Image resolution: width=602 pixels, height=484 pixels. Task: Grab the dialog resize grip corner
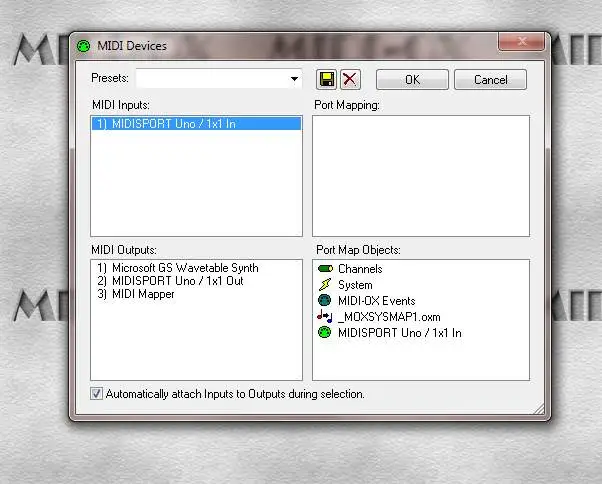539,409
